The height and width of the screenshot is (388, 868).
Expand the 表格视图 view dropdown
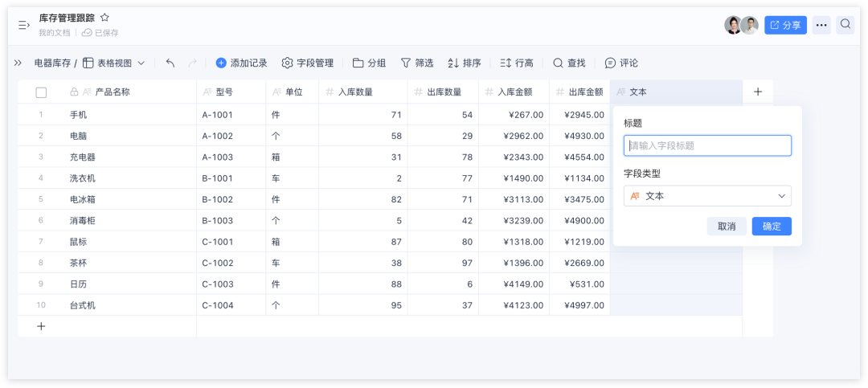click(114, 63)
